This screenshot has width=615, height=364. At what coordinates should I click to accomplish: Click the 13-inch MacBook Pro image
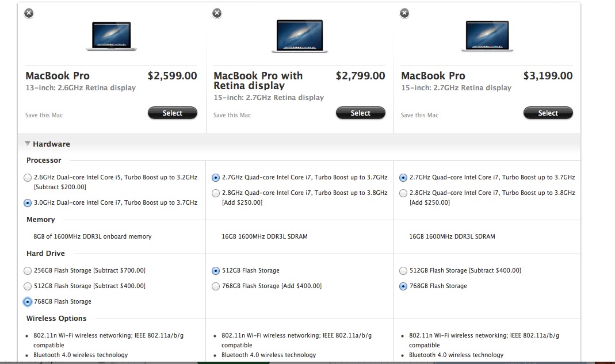pos(112,36)
